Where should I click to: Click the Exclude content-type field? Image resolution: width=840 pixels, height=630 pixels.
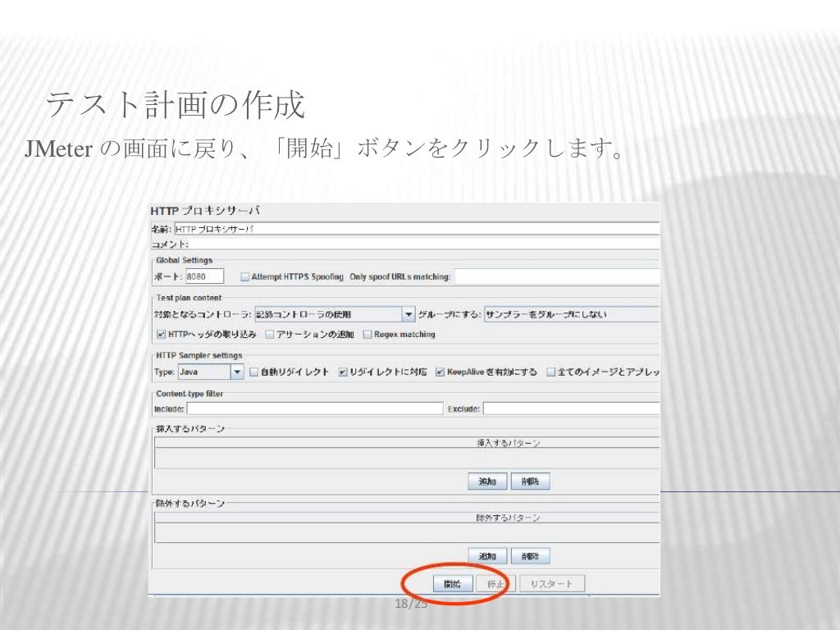[x=572, y=409]
